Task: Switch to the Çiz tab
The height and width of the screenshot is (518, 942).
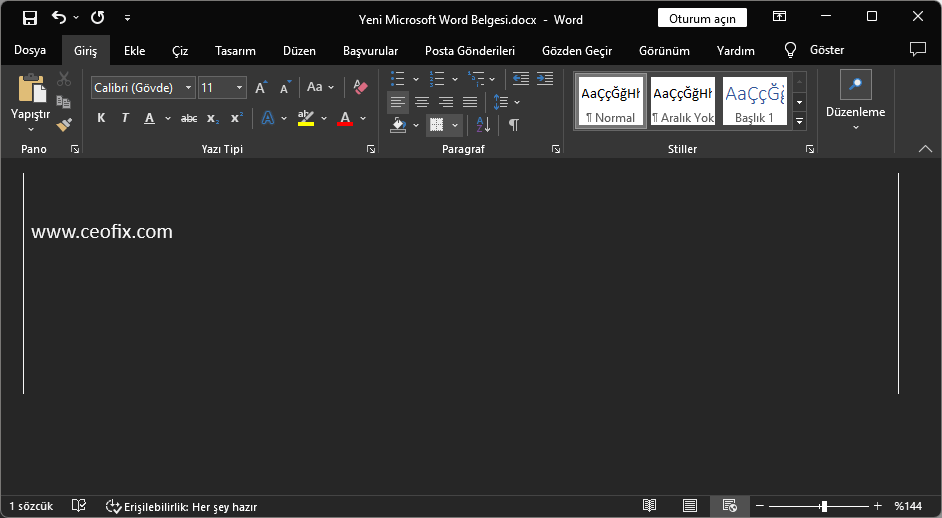Action: 180,51
